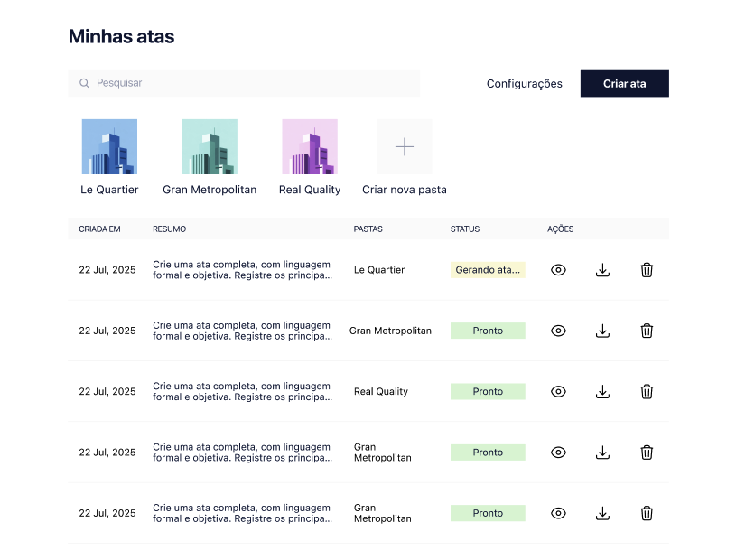Open the Real Quality folder thumbnail
This screenshot has width=736, height=560.
(310, 147)
